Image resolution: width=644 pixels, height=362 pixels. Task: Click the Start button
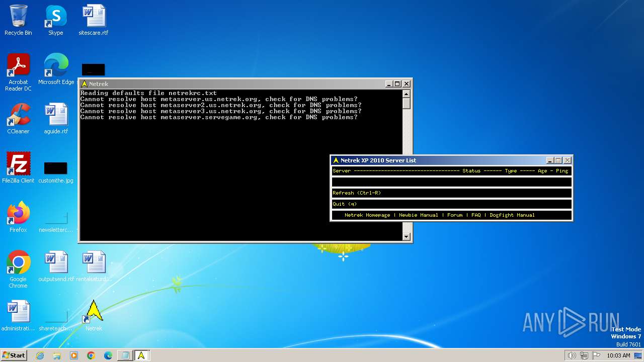coord(14,355)
